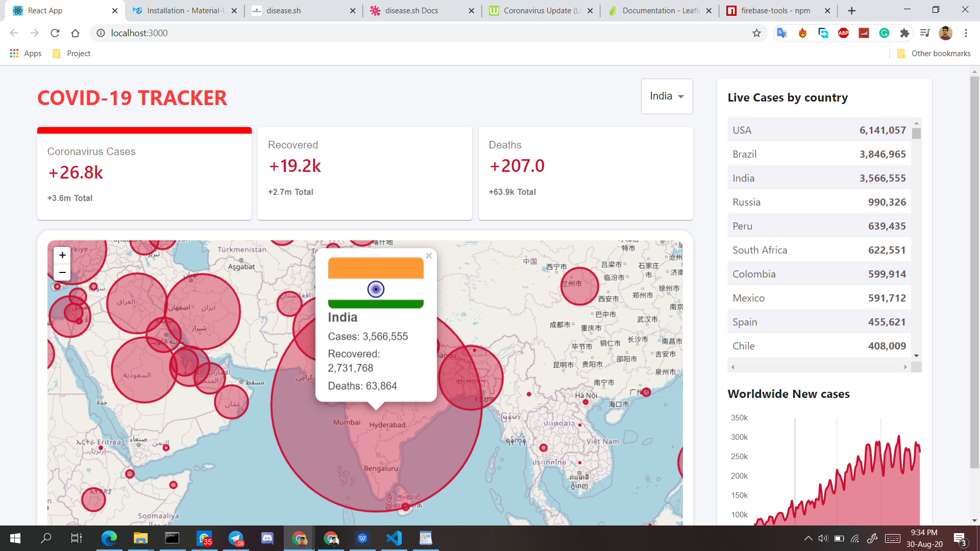The image size is (980, 551).
Task: Open the Chrome profile avatar
Action: pos(945,33)
